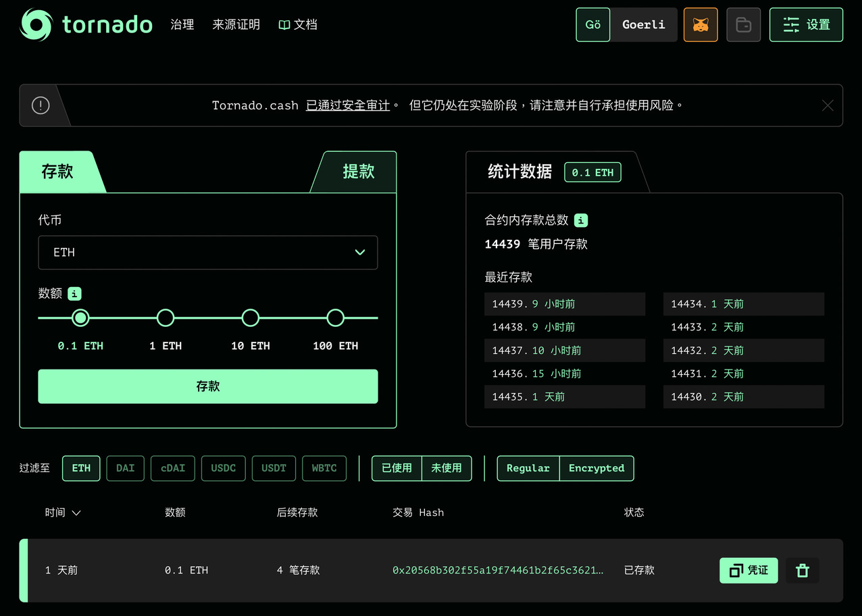Delete the 0.1 ETH note with trash icon

click(x=803, y=571)
